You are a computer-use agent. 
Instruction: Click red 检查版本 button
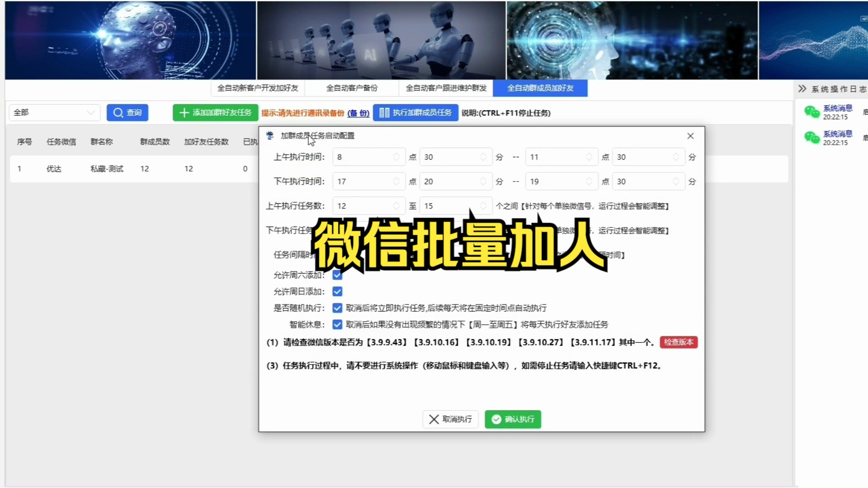point(678,342)
